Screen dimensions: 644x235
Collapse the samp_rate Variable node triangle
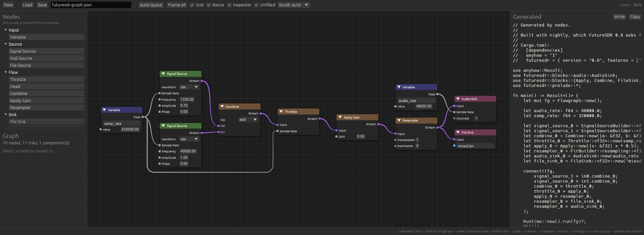tap(104, 110)
